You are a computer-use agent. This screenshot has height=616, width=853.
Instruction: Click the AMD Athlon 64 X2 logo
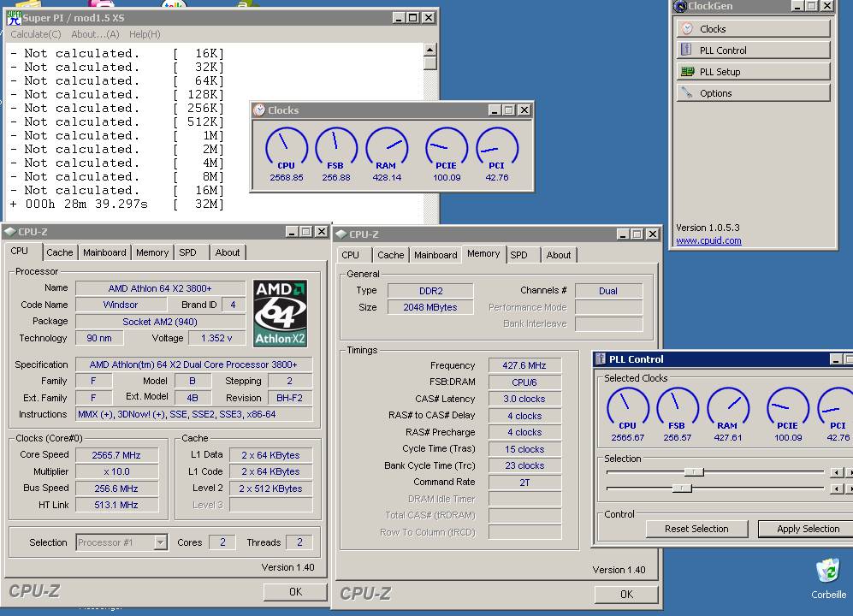(280, 313)
